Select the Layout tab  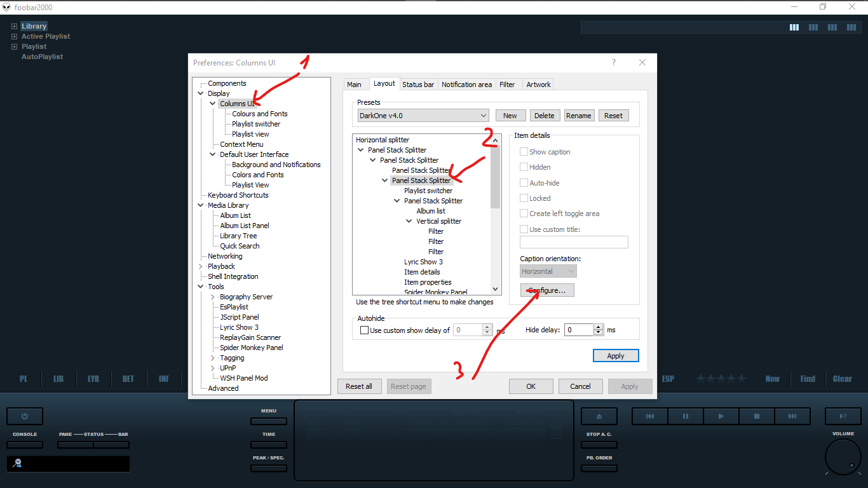(384, 83)
